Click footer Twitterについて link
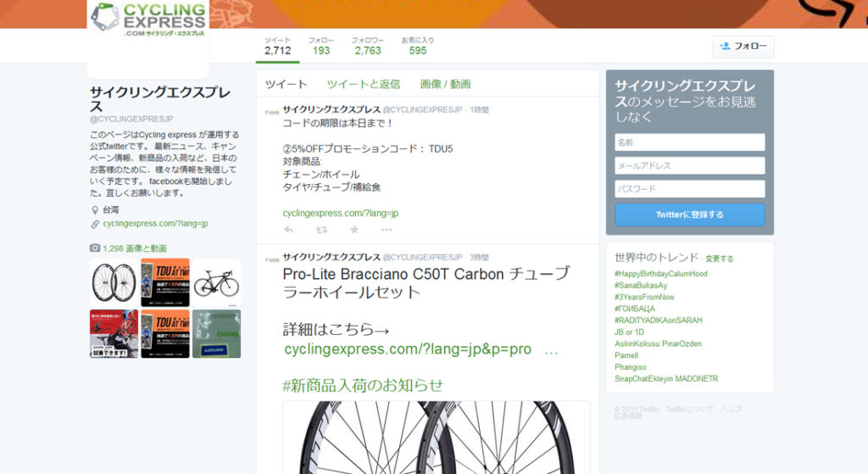This screenshot has height=474, width=868. 690,410
